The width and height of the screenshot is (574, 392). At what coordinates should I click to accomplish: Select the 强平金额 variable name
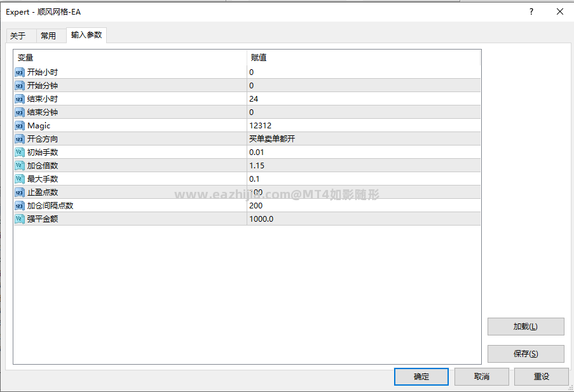tap(43, 219)
